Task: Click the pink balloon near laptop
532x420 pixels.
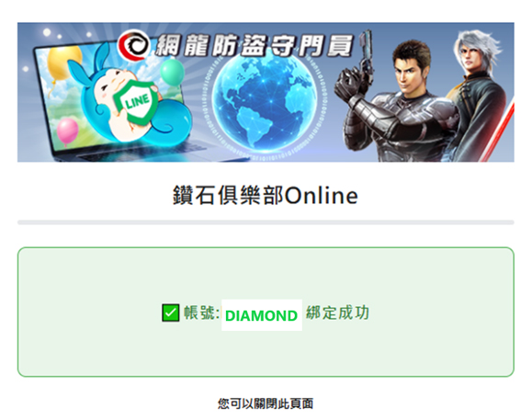Action: pos(67,131)
